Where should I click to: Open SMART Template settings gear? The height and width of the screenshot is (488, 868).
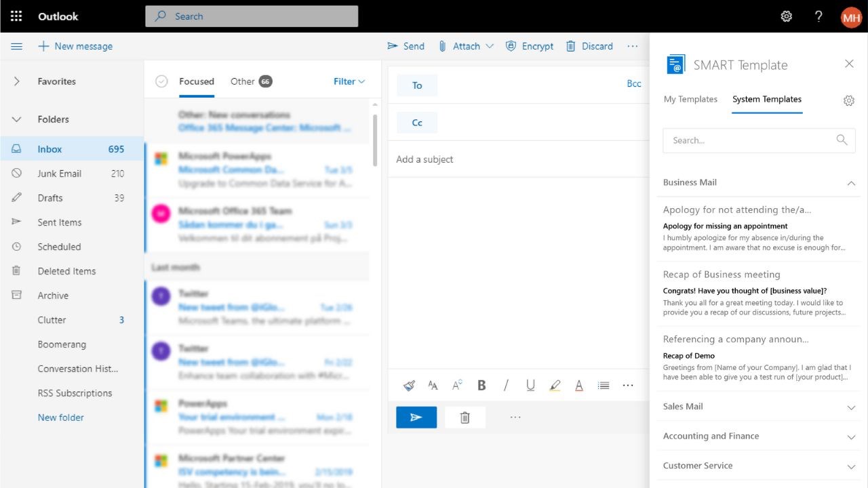849,100
